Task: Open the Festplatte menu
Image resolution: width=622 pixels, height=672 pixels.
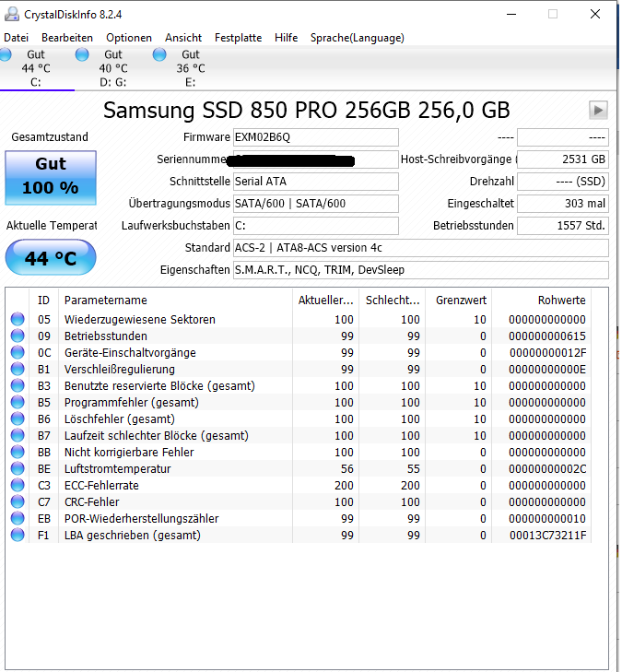Action: (x=238, y=38)
